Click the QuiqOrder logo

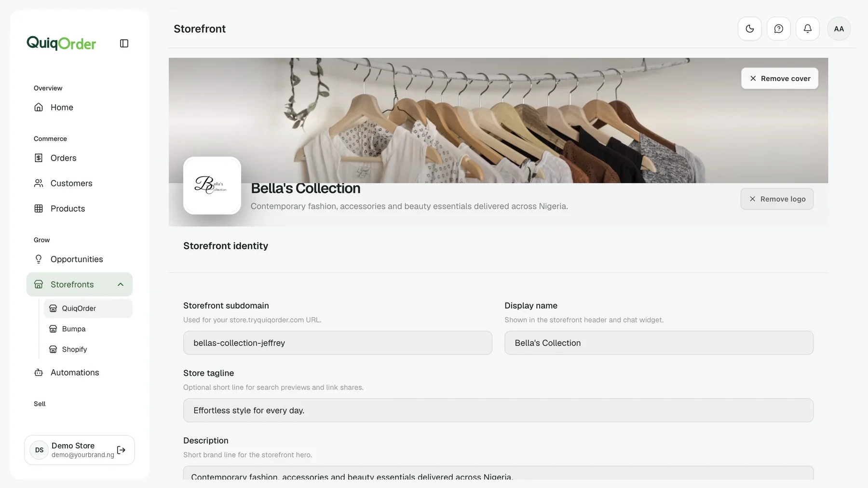point(61,43)
